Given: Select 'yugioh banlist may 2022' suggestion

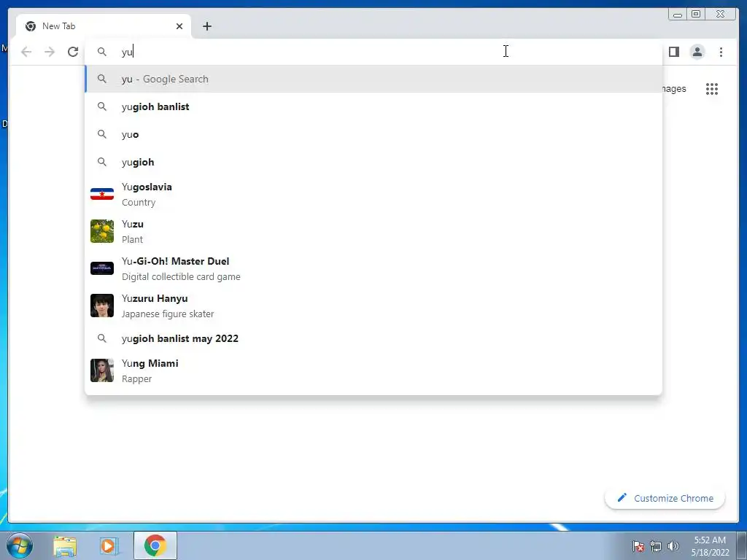Looking at the screenshot, I should click(x=373, y=338).
